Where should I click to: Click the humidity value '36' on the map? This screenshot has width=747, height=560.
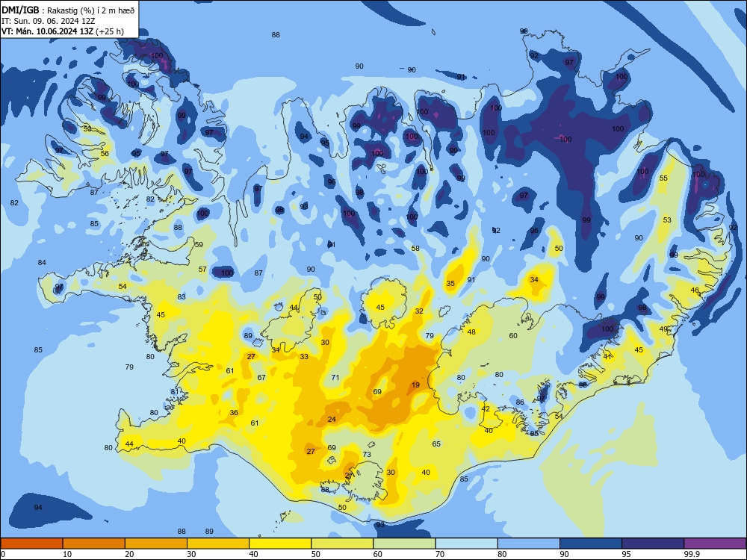point(233,412)
